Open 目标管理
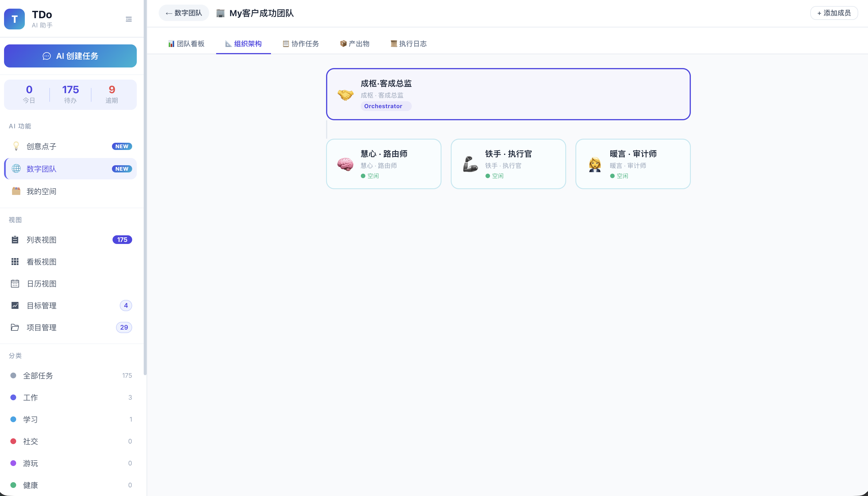Screen dimensions: 868x496 click(x=70, y=306)
